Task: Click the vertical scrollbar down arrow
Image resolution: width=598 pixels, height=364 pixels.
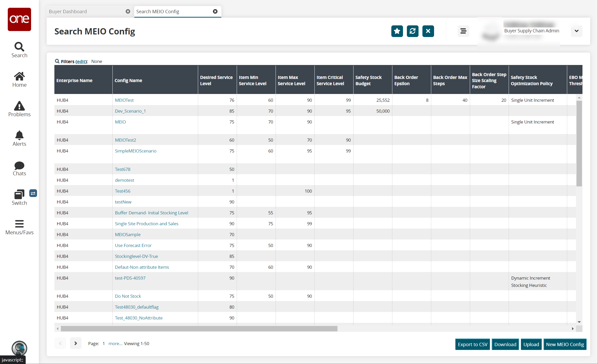Action: 579,322
